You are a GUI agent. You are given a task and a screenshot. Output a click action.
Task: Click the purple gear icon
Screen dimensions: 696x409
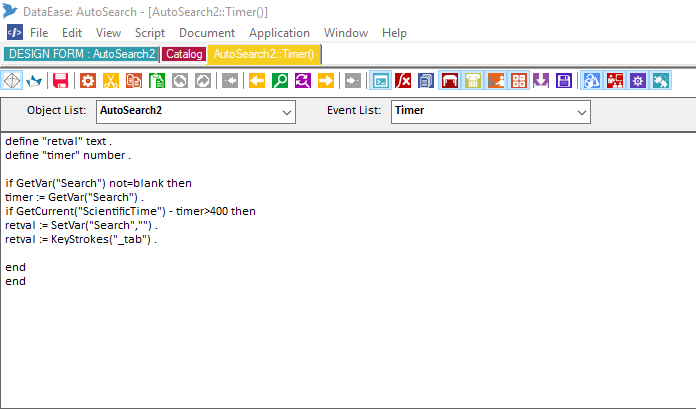[x=638, y=81]
